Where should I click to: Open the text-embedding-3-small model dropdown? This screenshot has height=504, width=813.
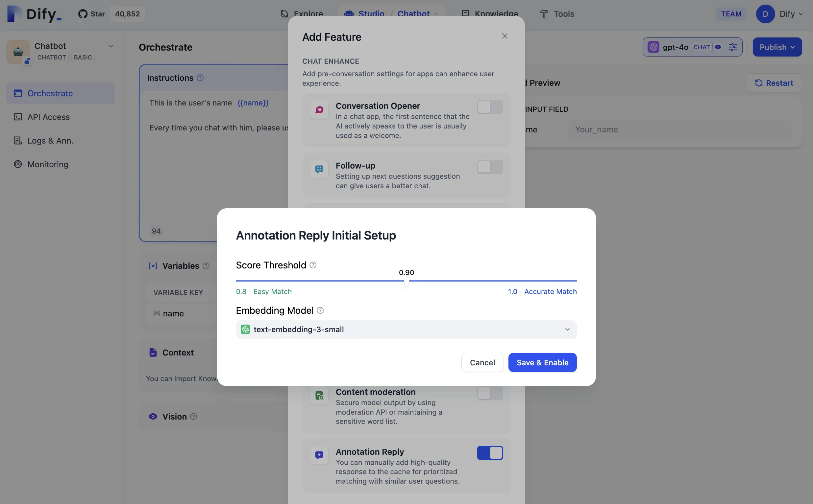[406, 329]
